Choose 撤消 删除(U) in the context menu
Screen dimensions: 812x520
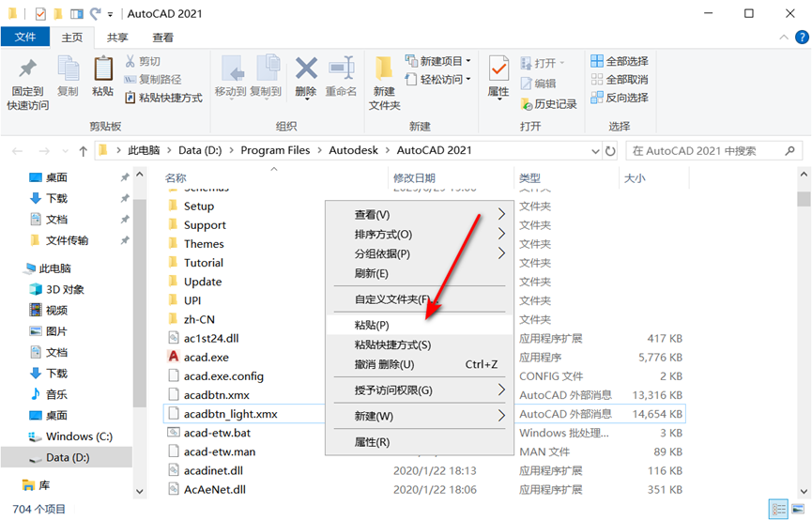coord(420,364)
